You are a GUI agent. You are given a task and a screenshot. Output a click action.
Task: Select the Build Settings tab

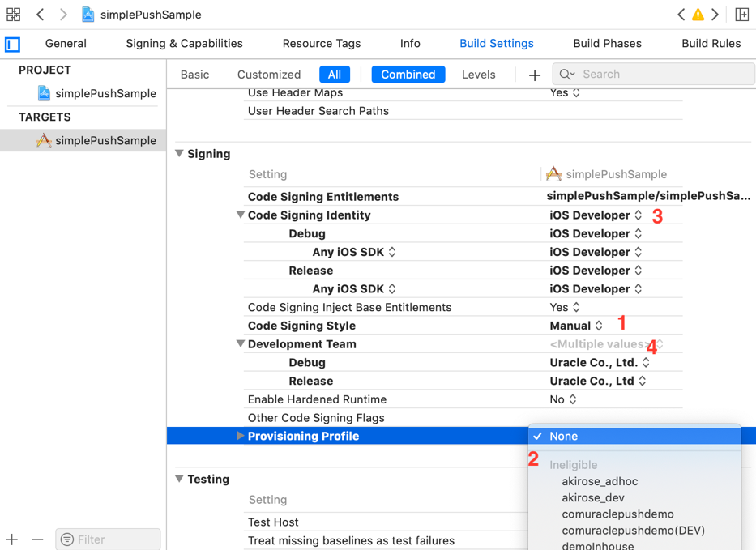point(497,44)
